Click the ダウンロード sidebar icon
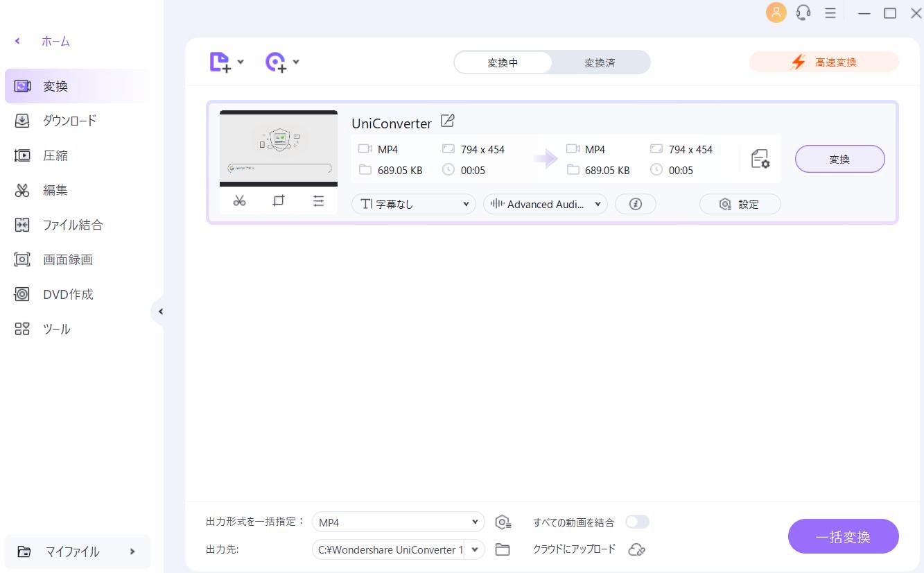 click(x=22, y=121)
